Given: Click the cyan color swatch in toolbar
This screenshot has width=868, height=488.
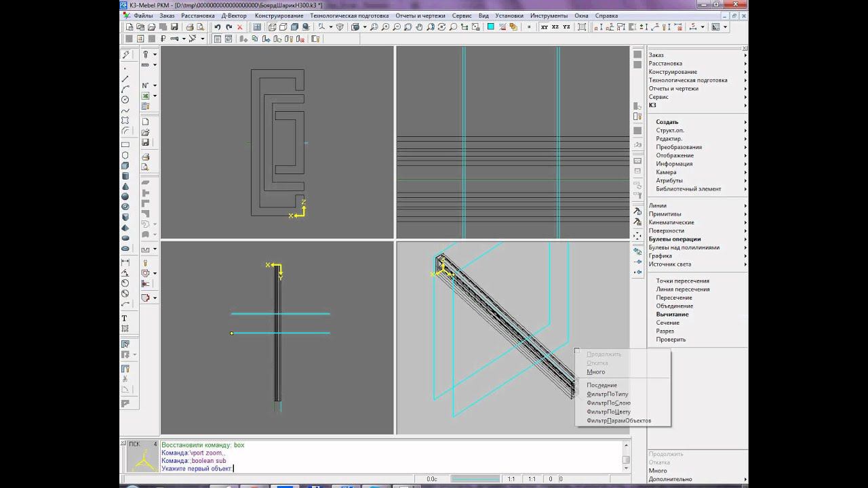Looking at the screenshot, I should pyautogui.click(x=491, y=27).
